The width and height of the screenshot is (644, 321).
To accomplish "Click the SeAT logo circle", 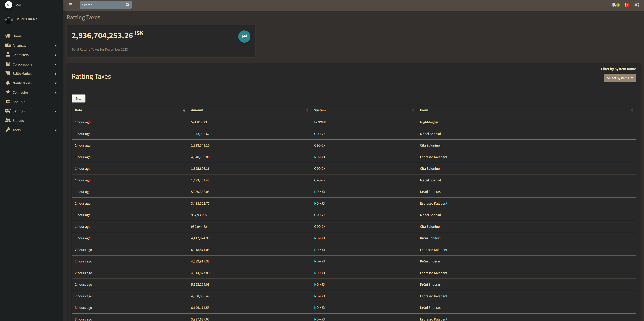I will 8,5.
